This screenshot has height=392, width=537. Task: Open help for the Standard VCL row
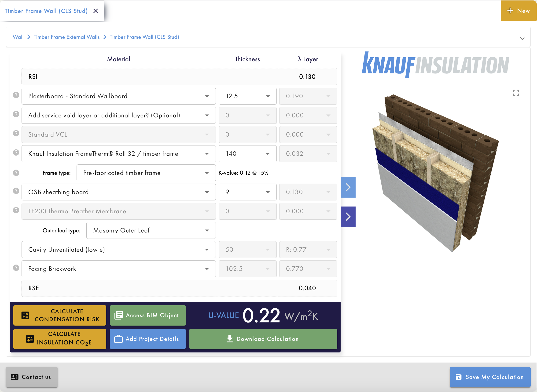pos(16,134)
